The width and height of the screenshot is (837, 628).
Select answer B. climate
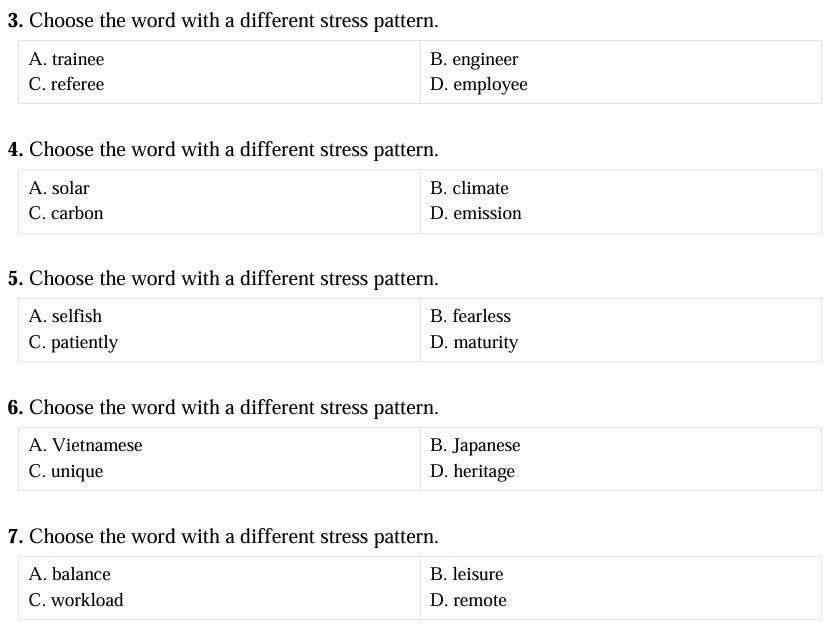click(469, 189)
